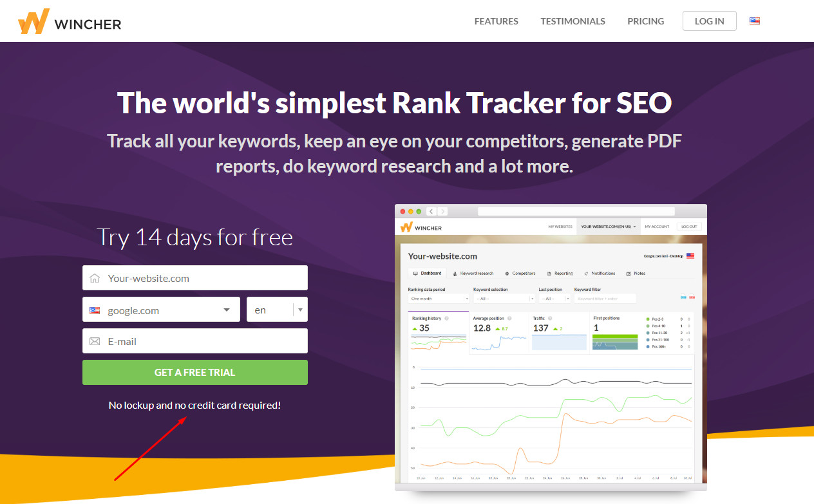Click the LOG IN button in the header
This screenshot has width=814, height=504.
709,21
